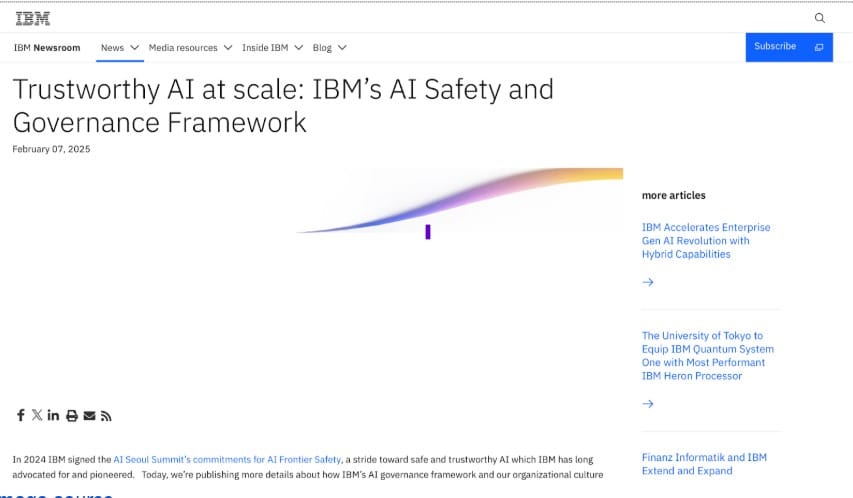Image resolution: width=853 pixels, height=498 pixels.
Task: Share article via email icon
Action: (89, 415)
